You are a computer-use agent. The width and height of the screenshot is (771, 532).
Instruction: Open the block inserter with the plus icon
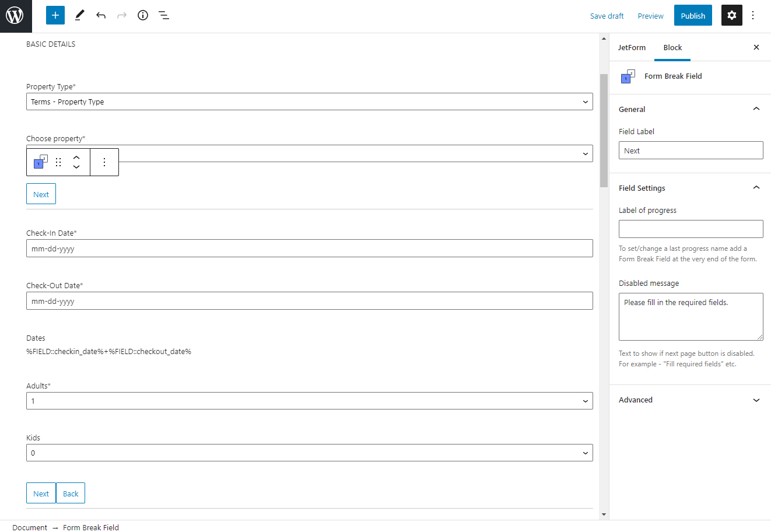pos(55,15)
